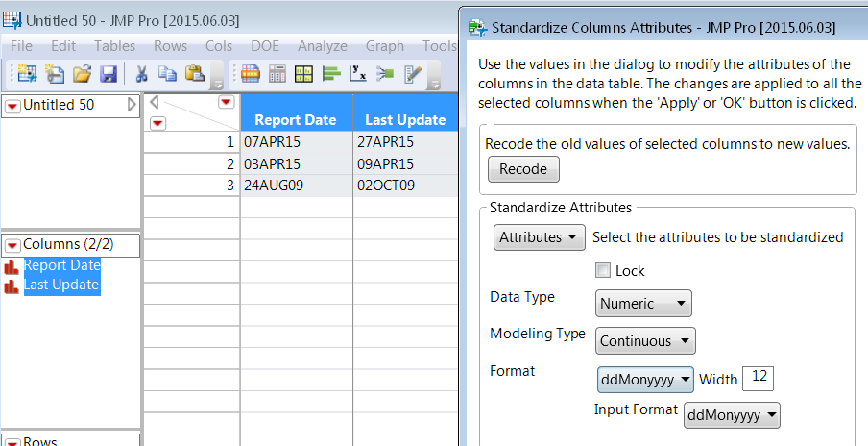Click cell 03APR15 in Report Date
Image resolution: width=868 pixels, height=446 pixels.
pos(296,164)
